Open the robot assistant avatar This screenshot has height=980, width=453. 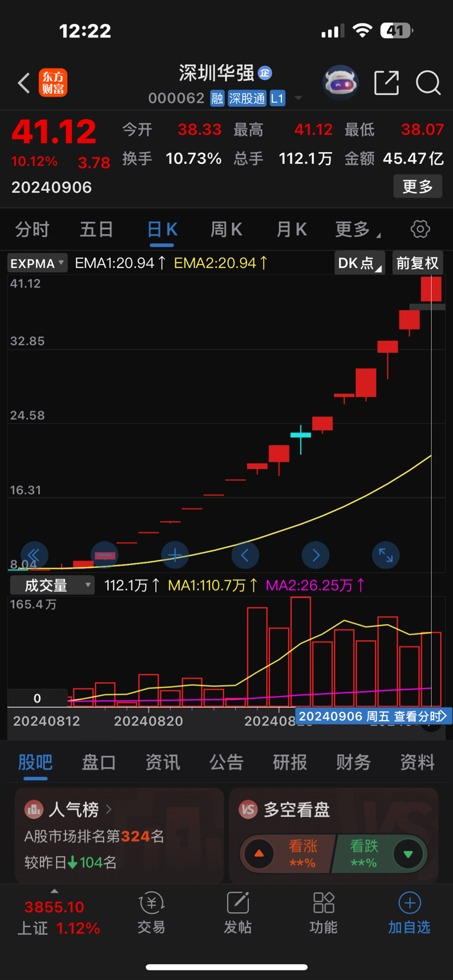340,83
